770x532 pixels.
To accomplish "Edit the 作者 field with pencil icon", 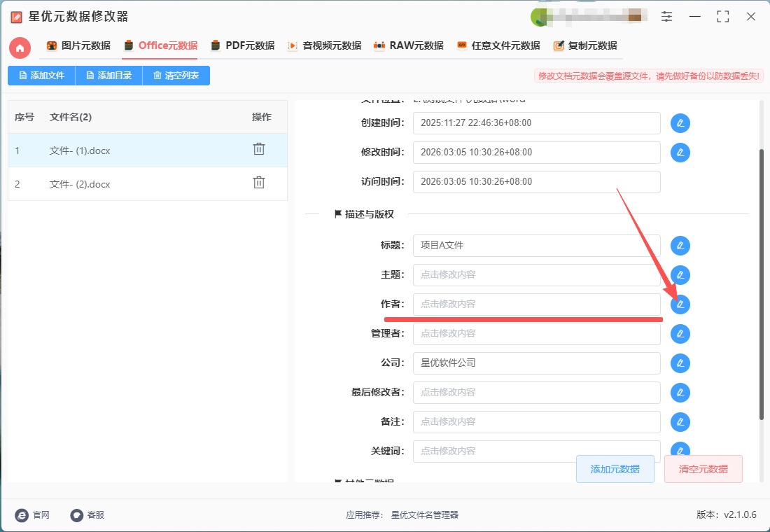I will coord(680,304).
